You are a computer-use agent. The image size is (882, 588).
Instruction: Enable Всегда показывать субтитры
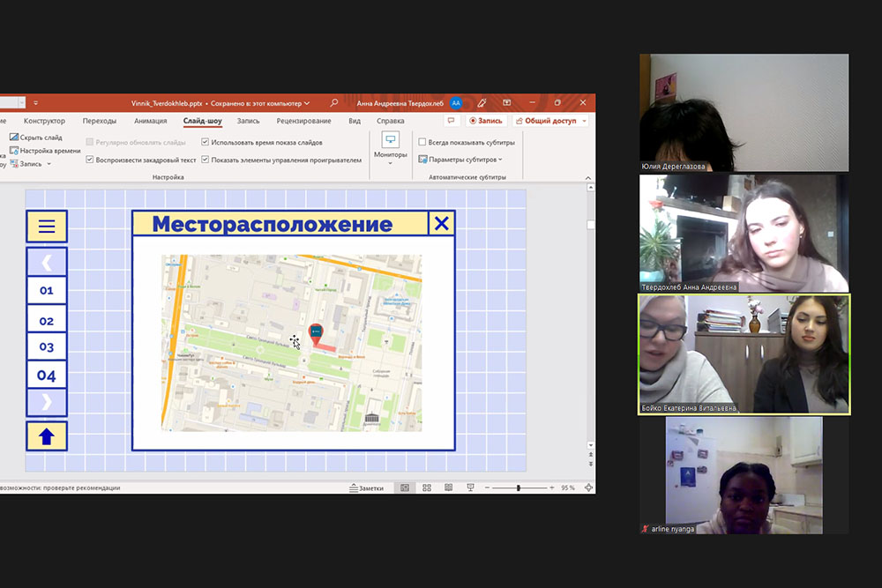click(422, 142)
